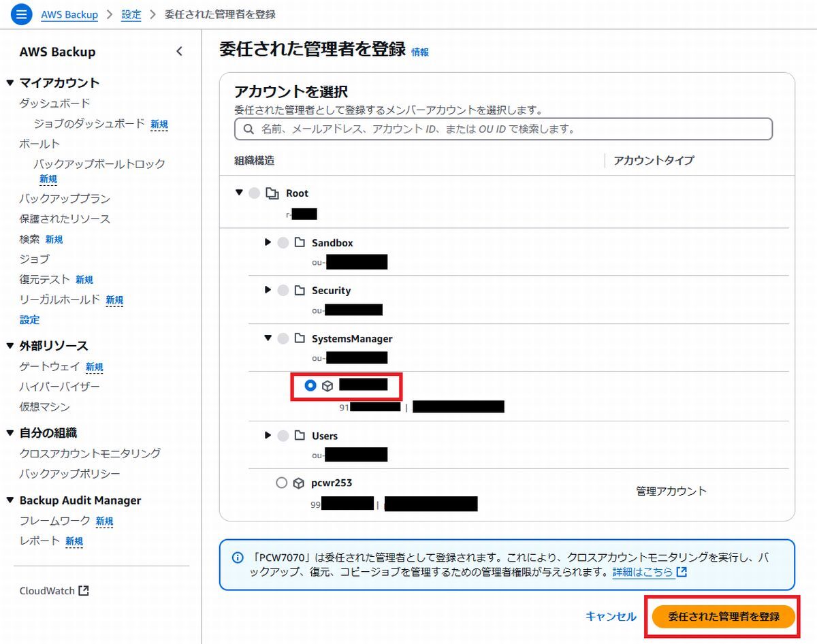Collapse the AWS Backup side panel
This screenshot has width=817, height=644.
tap(179, 52)
